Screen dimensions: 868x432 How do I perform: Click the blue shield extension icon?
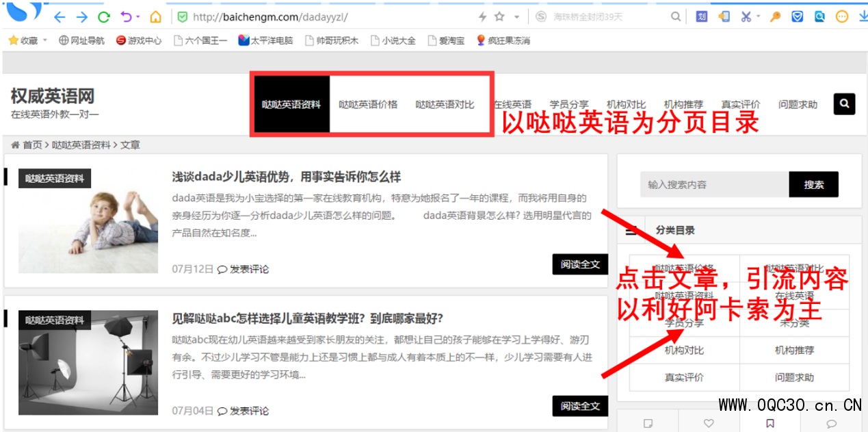click(798, 16)
